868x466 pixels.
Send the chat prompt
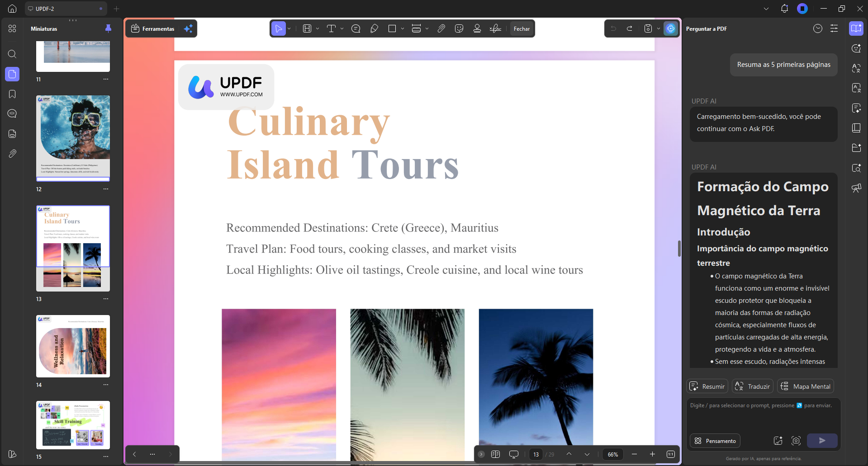pos(822,441)
